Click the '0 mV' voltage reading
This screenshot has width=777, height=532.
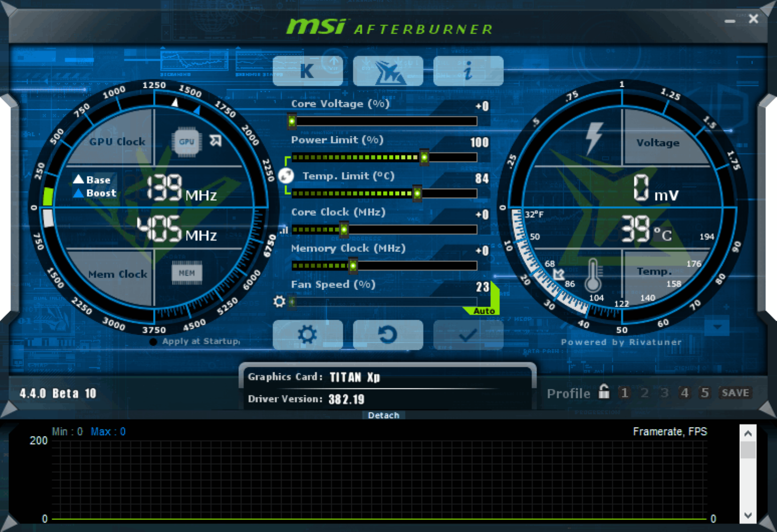pyautogui.click(x=656, y=188)
